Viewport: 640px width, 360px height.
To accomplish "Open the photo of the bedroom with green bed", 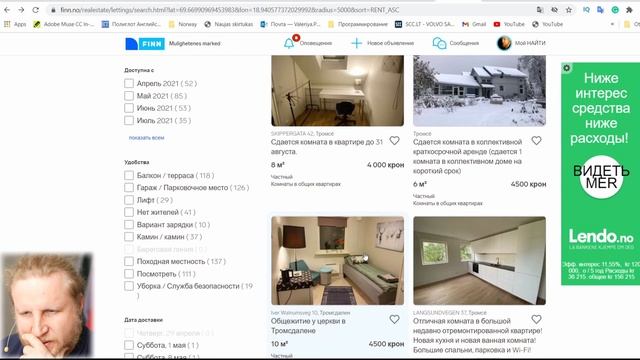I will [338, 260].
